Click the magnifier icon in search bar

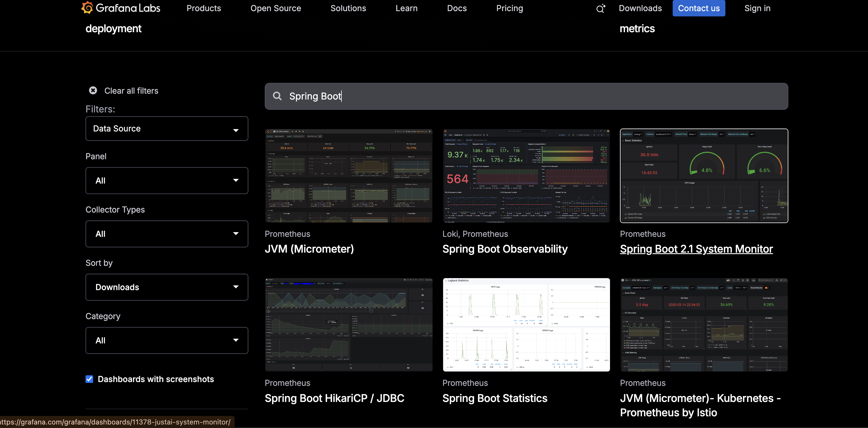pyautogui.click(x=277, y=96)
